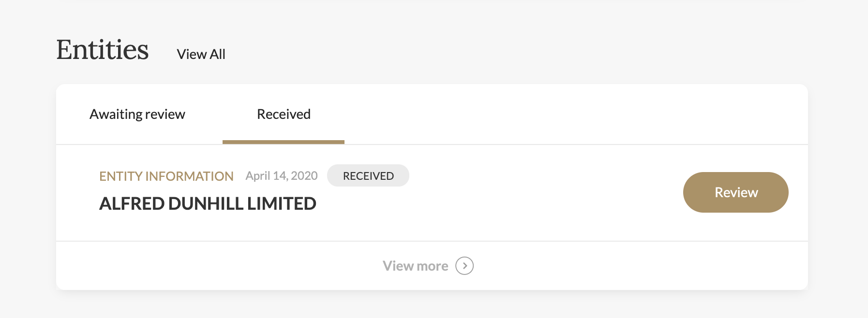Click the April 14, 2020 date
The height and width of the screenshot is (318, 868).
282,176
